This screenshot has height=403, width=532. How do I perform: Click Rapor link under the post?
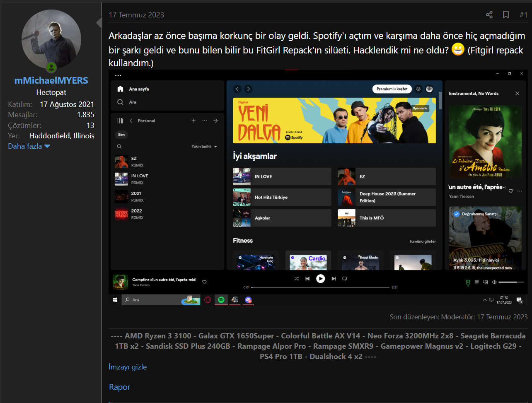point(120,387)
